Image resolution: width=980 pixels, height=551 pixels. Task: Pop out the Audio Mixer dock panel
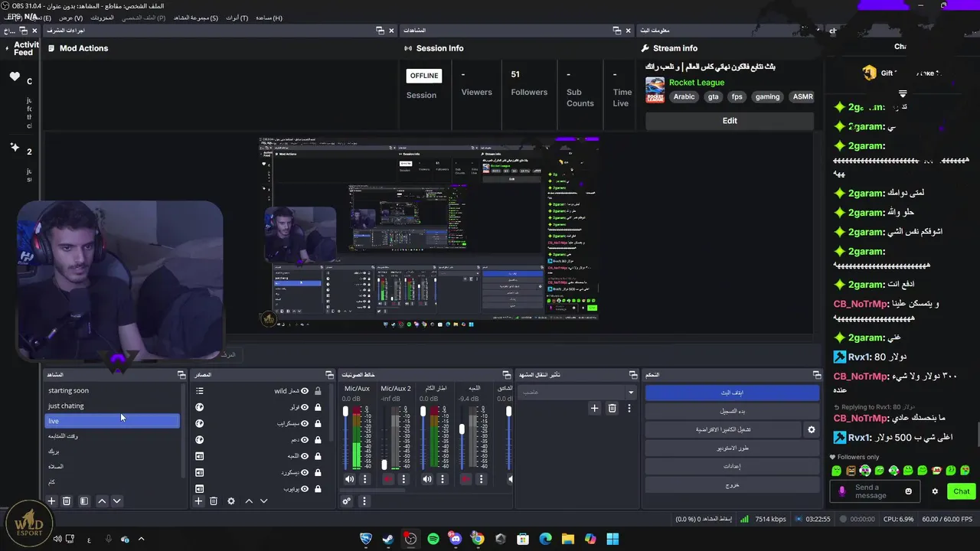506,375
